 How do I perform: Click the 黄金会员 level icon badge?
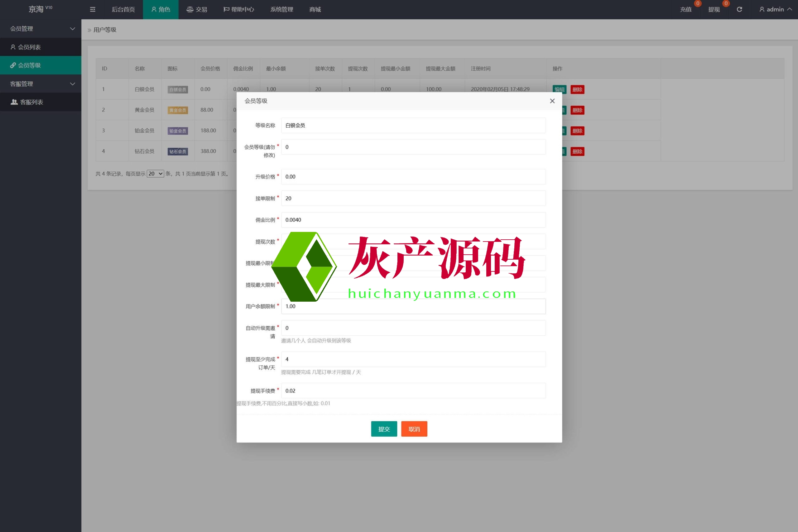[177, 110]
